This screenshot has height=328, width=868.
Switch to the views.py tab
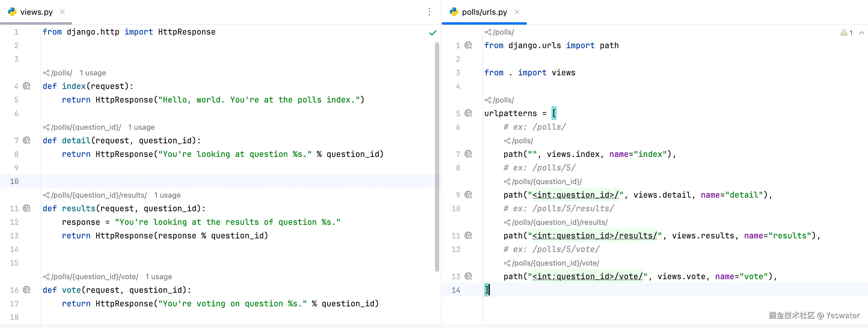click(36, 12)
